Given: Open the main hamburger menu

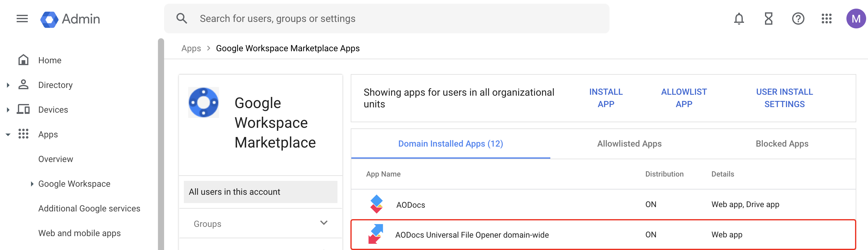Looking at the screenshot, I should click(x=22, y=19).
